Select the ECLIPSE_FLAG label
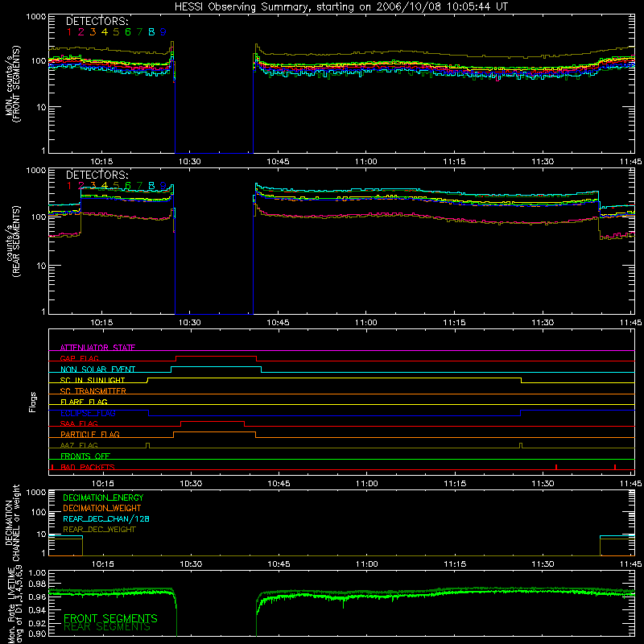The image size is (644, 644). click(x=88, y=413)
